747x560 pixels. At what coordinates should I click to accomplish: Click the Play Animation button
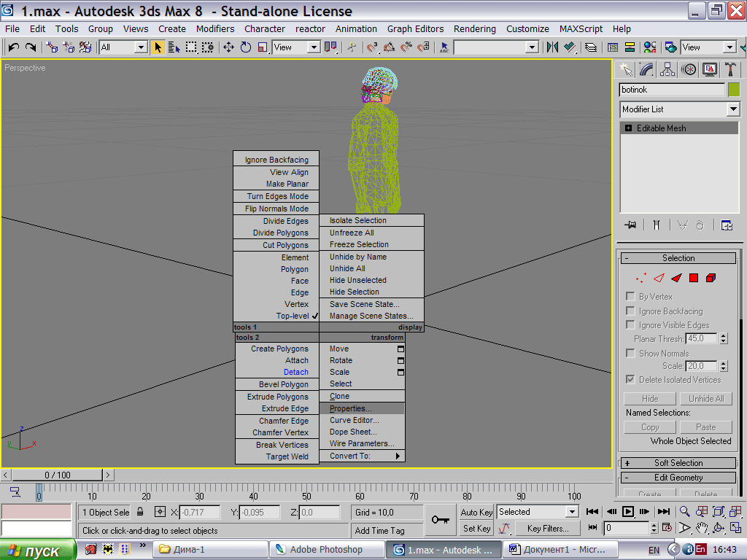[628, 511]
